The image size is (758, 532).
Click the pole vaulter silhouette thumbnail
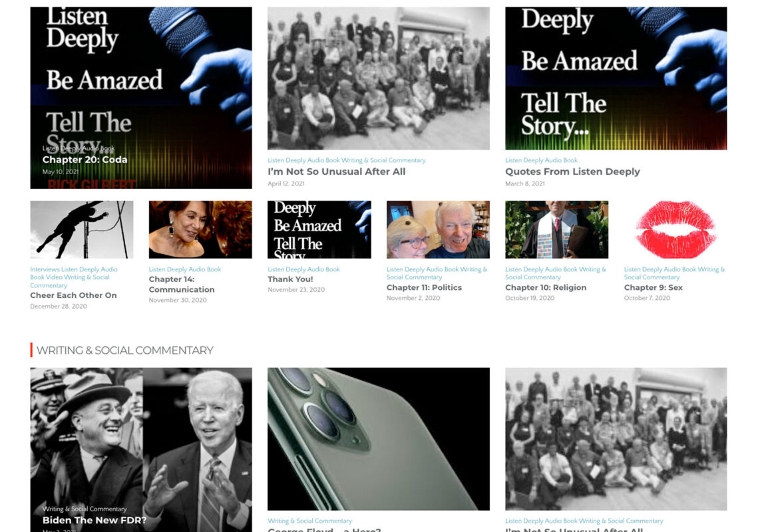click(82, 229)
